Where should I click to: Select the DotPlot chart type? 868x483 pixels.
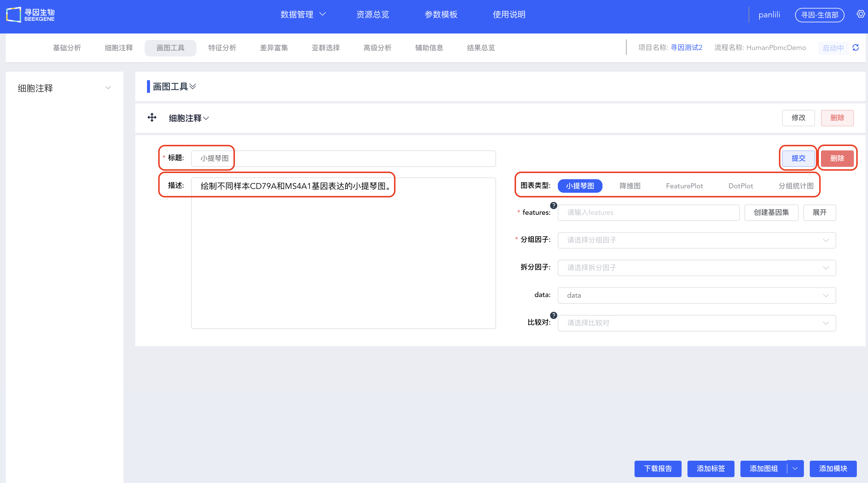740,186
